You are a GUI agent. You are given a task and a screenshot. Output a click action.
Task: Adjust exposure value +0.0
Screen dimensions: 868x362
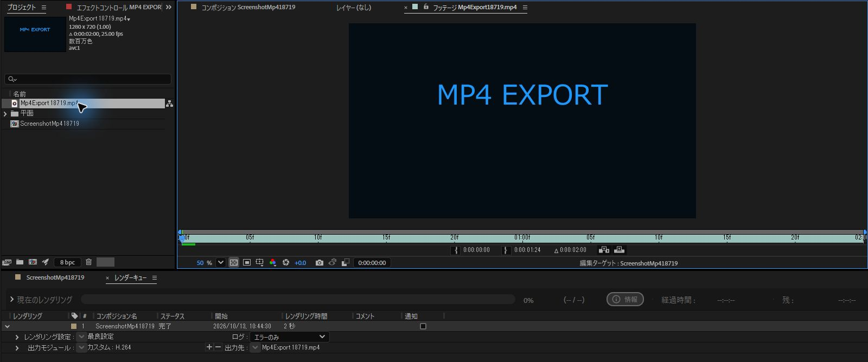pos(301,263)
